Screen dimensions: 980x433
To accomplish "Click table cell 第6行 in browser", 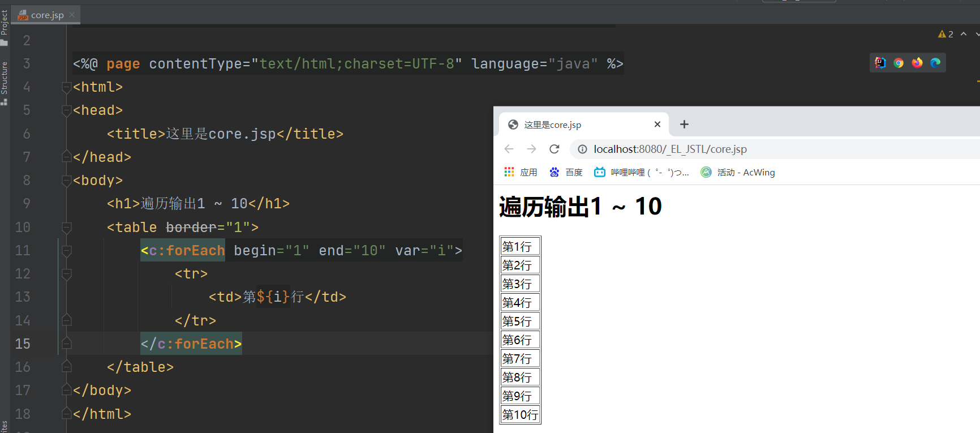I will pos(520,340).
